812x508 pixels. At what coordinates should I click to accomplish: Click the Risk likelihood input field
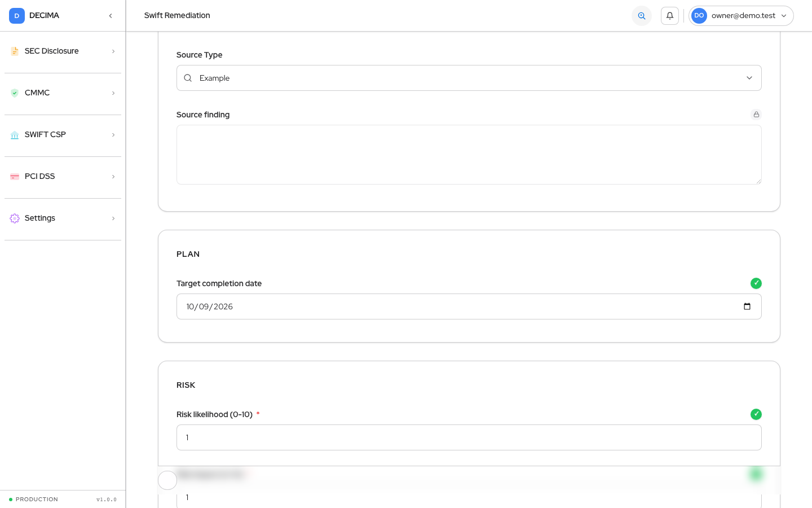point(469,437)
